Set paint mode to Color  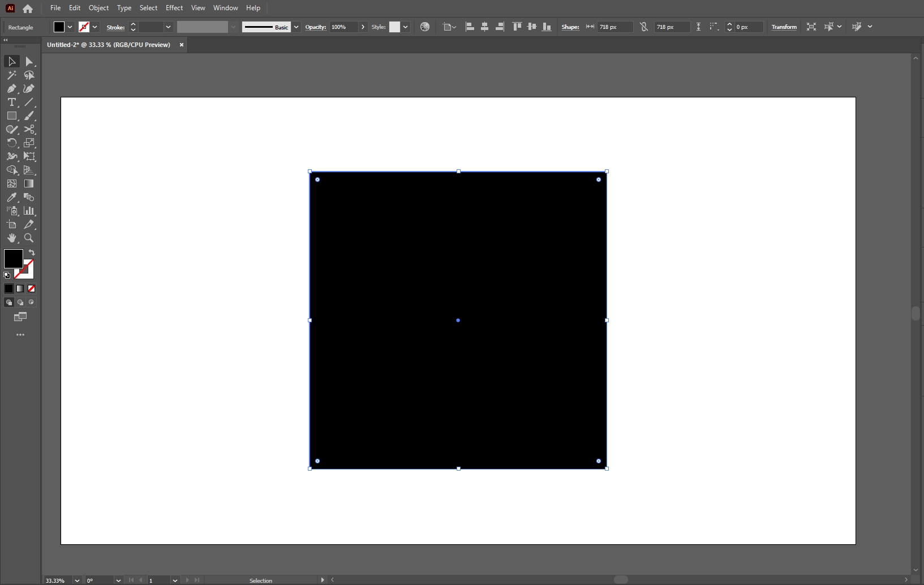(x=8, y=288)
